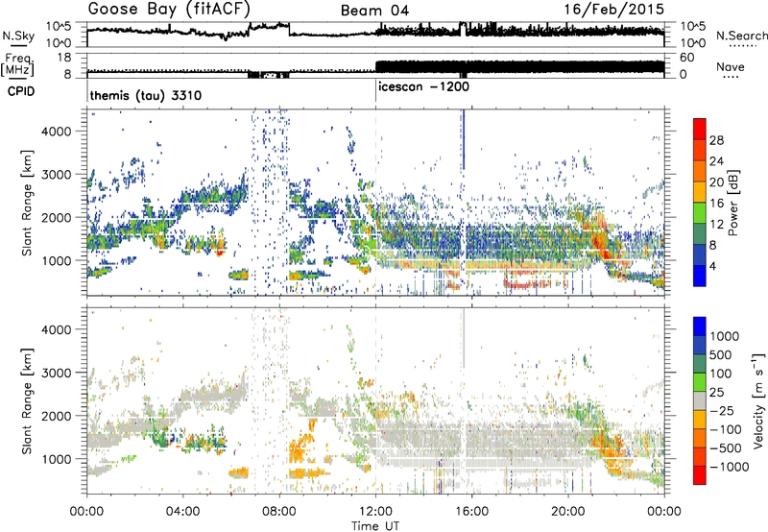Click the '1000' velocity colorbar value

tap(725, 336)
